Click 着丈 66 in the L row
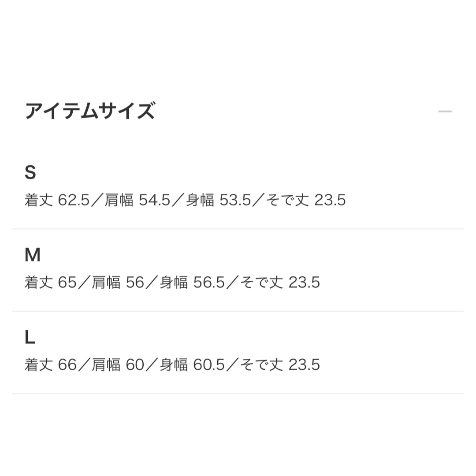 pos(50,364)
